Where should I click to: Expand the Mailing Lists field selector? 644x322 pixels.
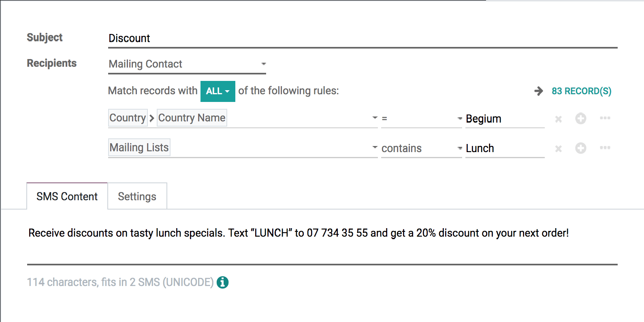pos(243,148)
